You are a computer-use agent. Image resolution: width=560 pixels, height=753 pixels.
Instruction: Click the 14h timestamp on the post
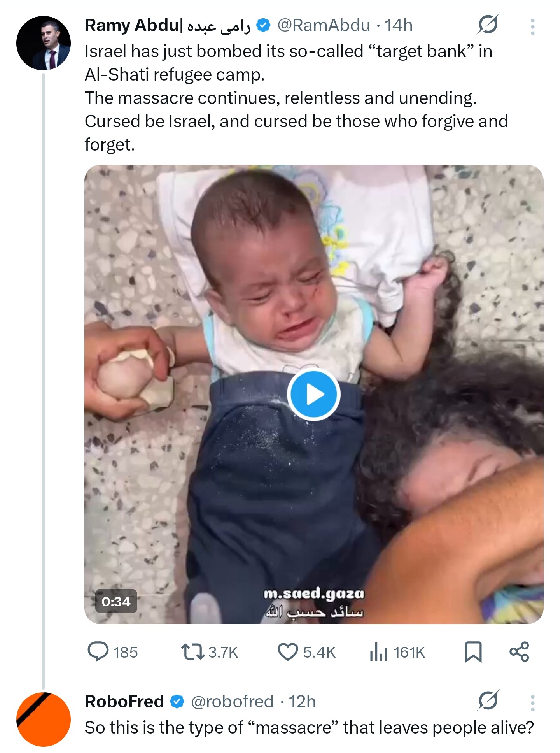(399, 26)
